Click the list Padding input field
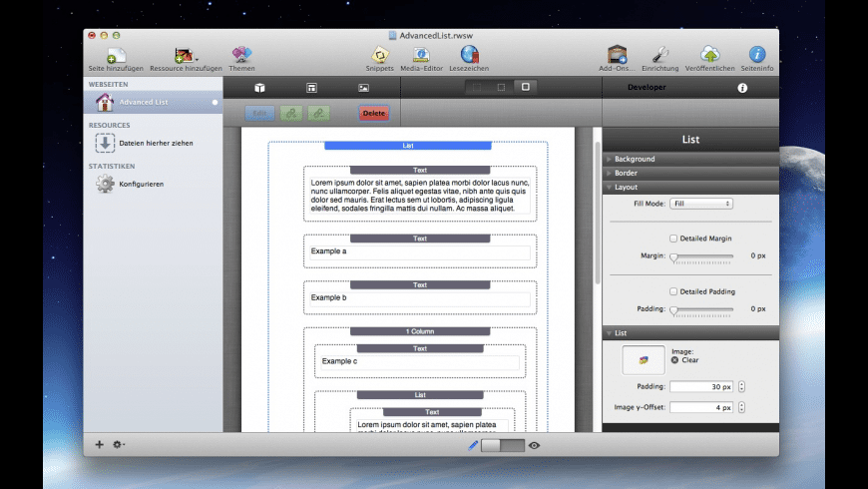This screenshot has height=489, width=868. (701, 386)
